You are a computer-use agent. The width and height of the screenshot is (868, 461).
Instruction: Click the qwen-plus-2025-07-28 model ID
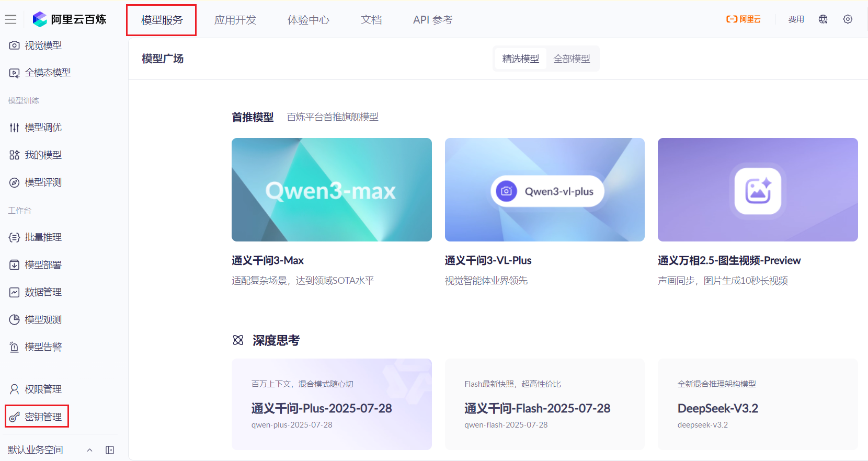[x=292, y=425]
